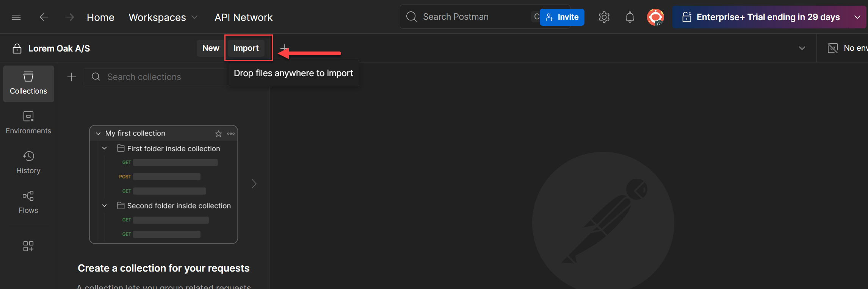Select the Environments sidebar tab

(28, 123)
